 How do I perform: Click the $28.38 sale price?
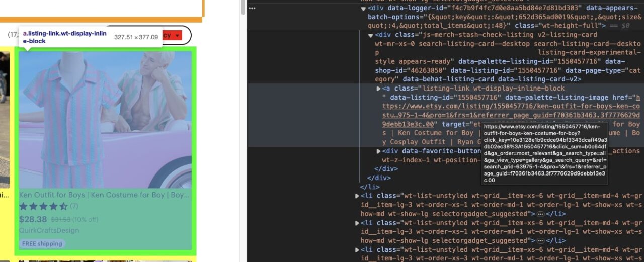pos(33,219)
